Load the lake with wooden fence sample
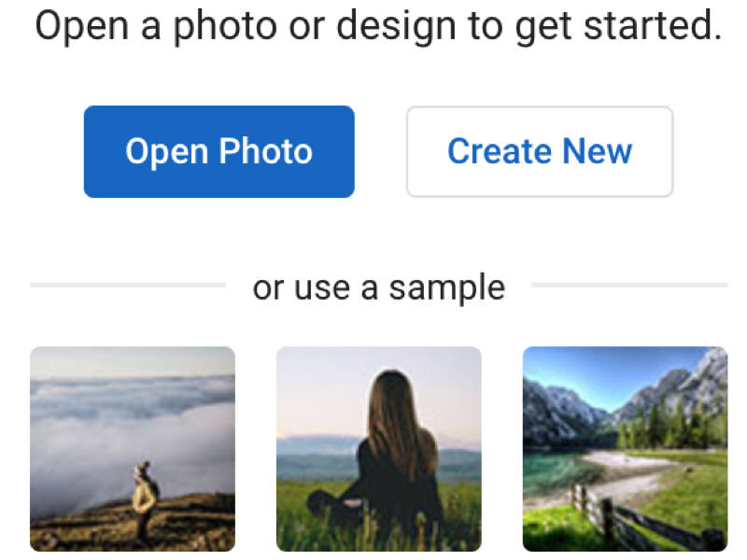 pyautogui.click(x=625, y=449)
